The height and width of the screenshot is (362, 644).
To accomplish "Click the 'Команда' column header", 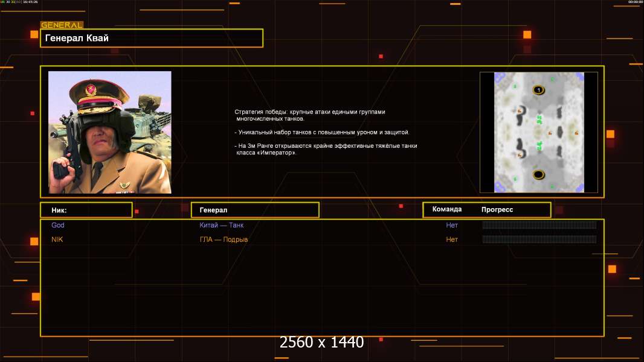I will (447, 209).
